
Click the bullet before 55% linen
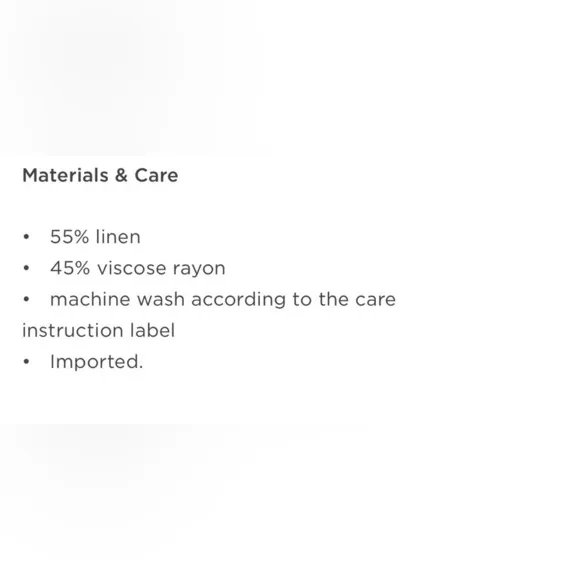[x=26, y=237]
